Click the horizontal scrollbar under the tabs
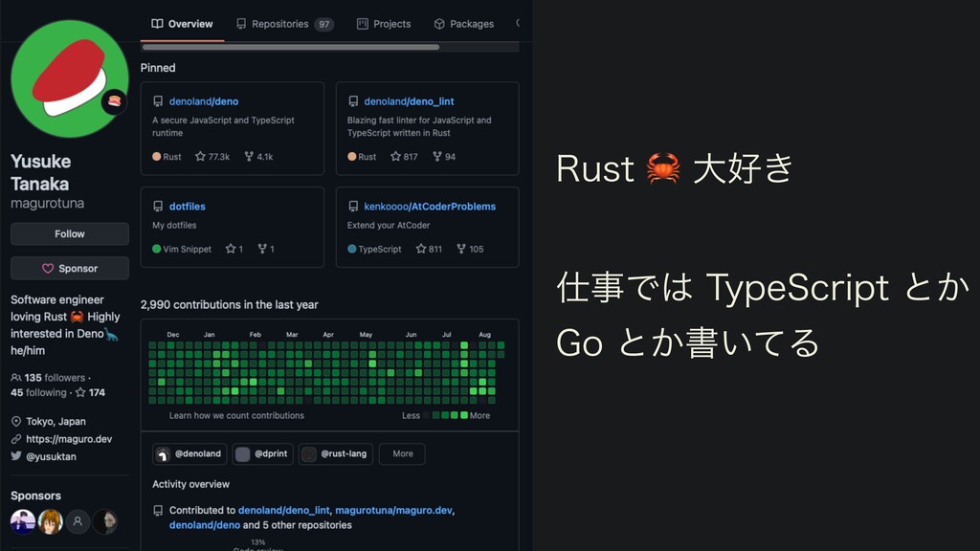Viewport: 980px width, 551px height. coord(291,47)
